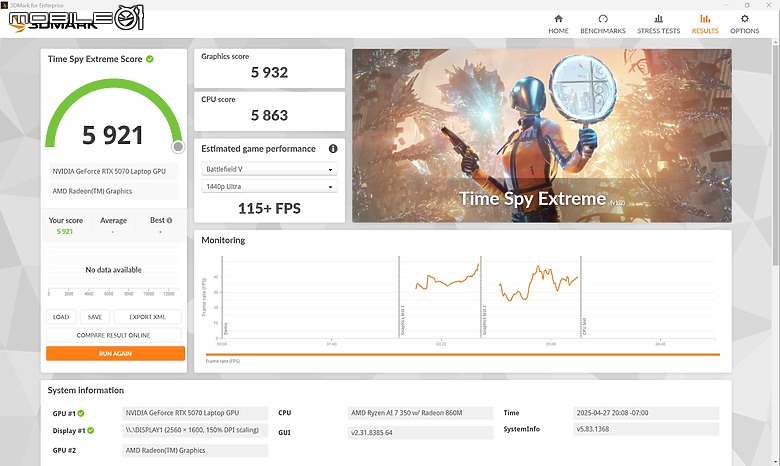
Task: Click the Monitoring heading
Action: click(223, 240)
